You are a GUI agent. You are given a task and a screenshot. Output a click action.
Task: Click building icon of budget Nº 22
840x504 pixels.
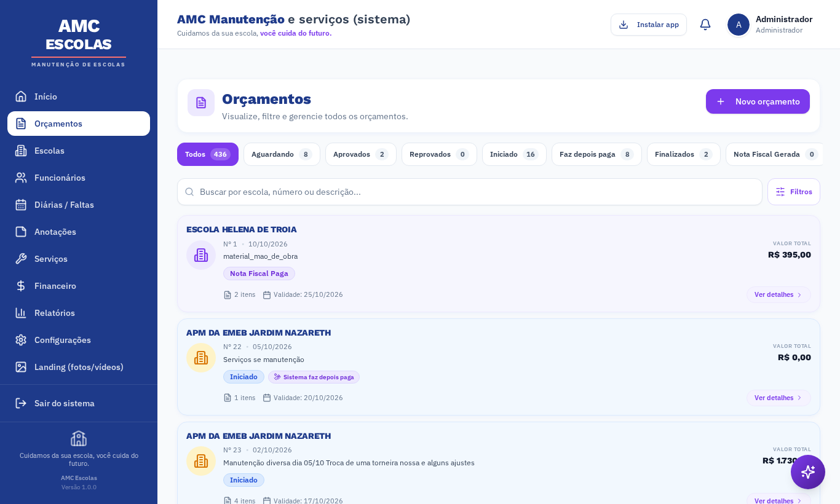(x=201, y=358)
